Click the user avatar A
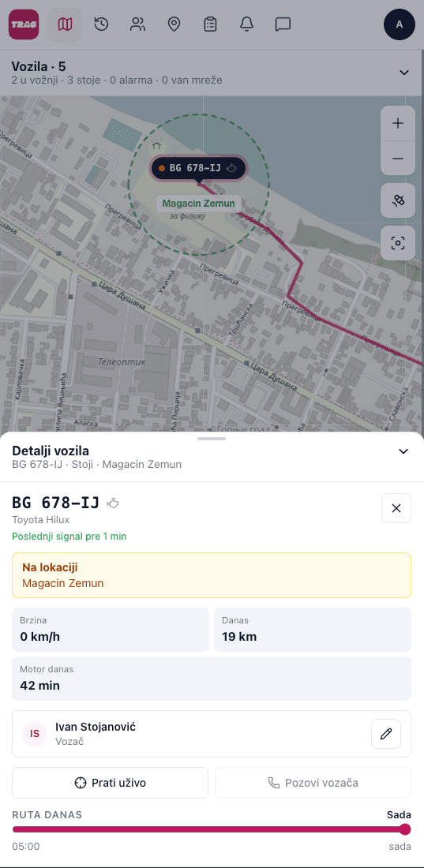Image resolution: width=424 pixels, height=868 pixels. 399,24
